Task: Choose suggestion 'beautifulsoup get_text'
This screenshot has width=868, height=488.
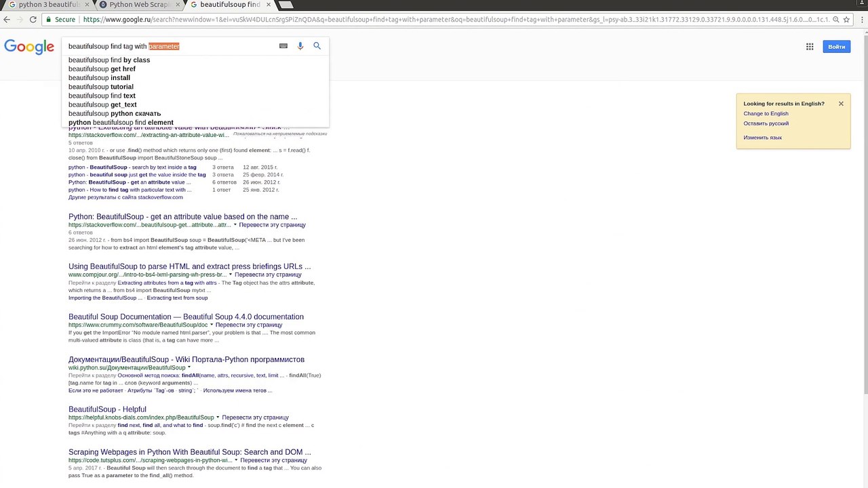Action: (x=195, y=104)
